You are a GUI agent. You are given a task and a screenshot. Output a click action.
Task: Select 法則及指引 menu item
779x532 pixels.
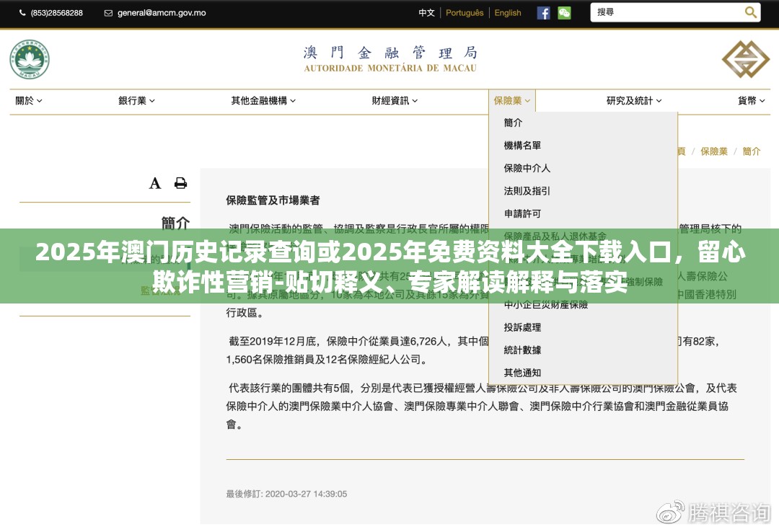pyautogui.click(x=527, y=191)
